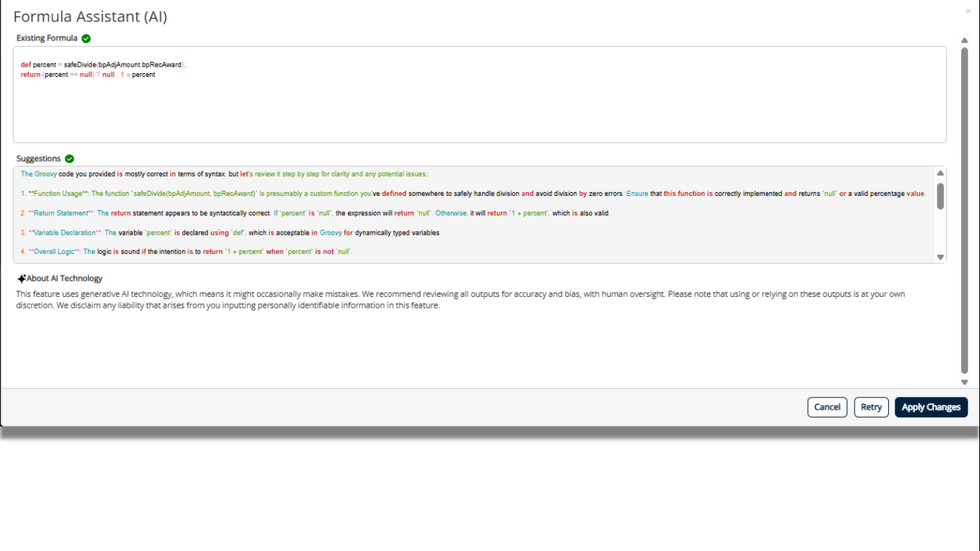The image size is (980, 551).
Task: Click the dialog's main scrollbar down arrow
Action: (x=964, y=382)
